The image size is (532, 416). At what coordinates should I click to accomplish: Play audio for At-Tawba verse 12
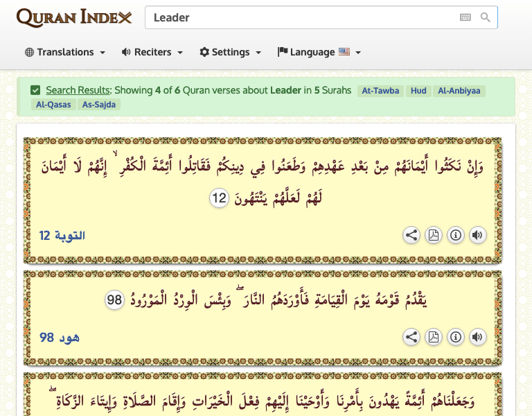[477, 235]
